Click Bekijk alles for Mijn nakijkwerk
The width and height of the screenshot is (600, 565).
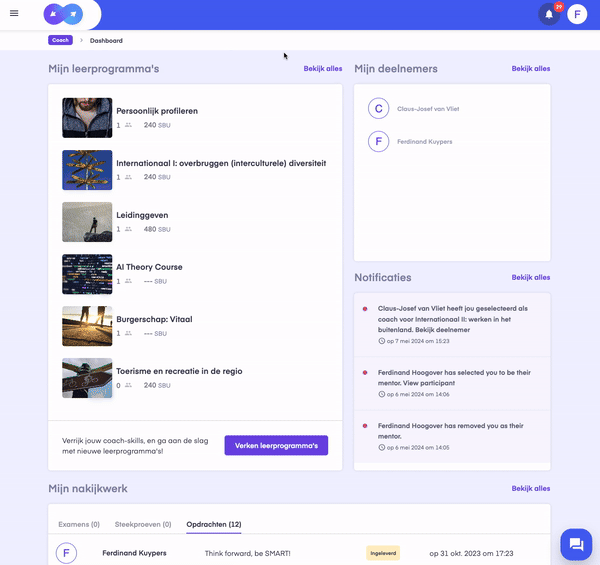[531, 488]
